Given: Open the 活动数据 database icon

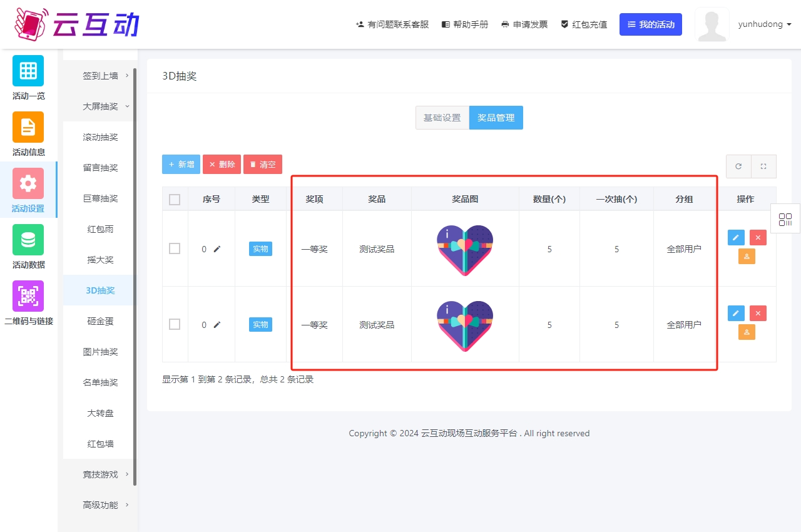Looking at the screenshot, I should click(28, 240).
